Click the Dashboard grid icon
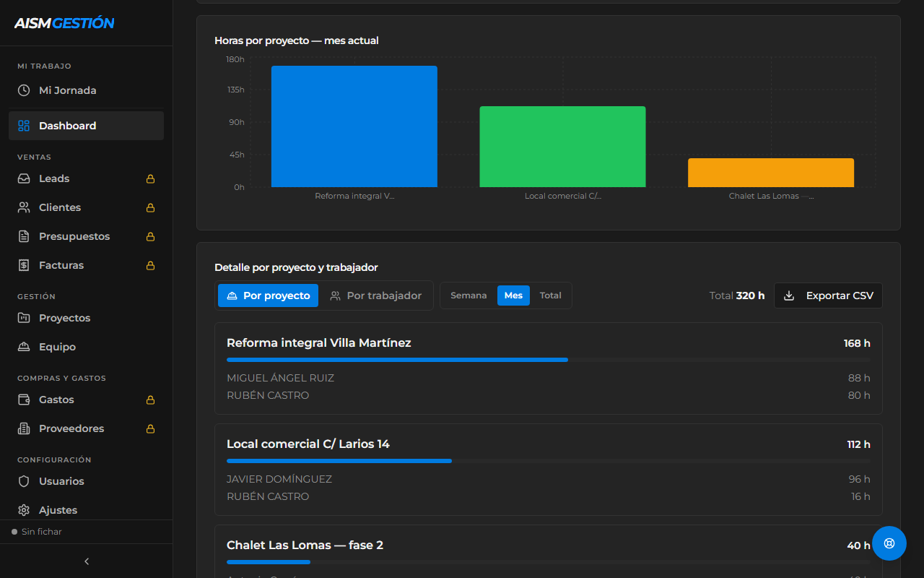This screenshot has width=924, height=578. 24,126
